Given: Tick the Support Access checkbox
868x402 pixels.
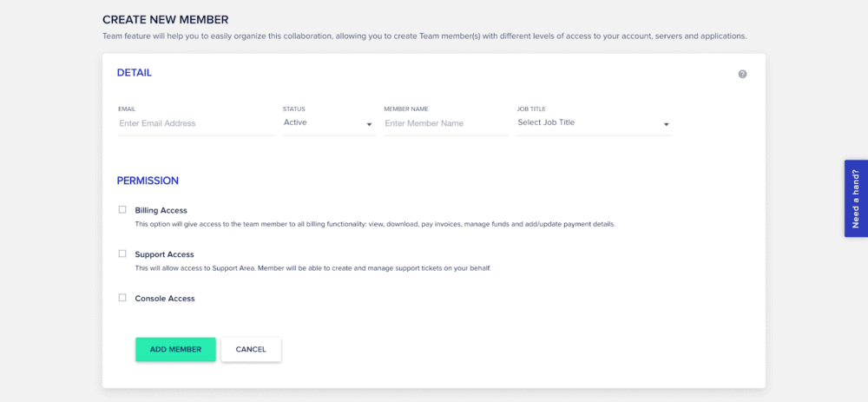Looking at the screenshot, I should [x=122, y=254].
